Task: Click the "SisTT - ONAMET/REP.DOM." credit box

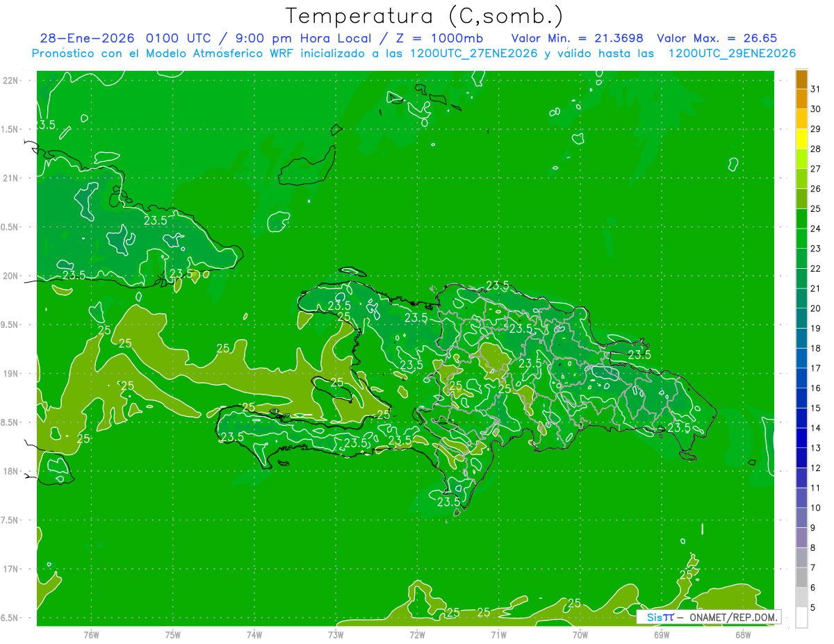Action: coord(708,617)
